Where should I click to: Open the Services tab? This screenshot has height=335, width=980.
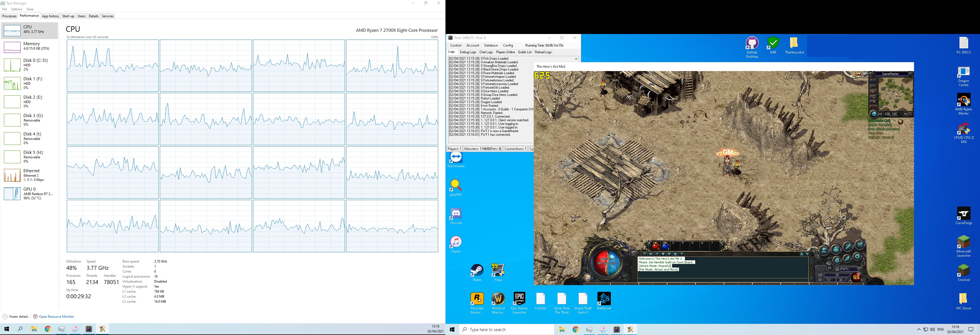point(108,16)
